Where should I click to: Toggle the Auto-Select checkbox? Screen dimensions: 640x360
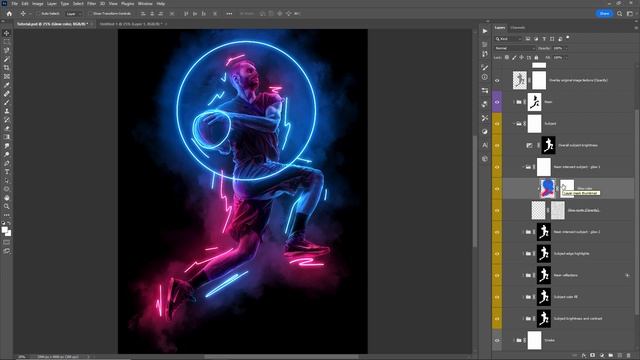[x=39, y=13]
